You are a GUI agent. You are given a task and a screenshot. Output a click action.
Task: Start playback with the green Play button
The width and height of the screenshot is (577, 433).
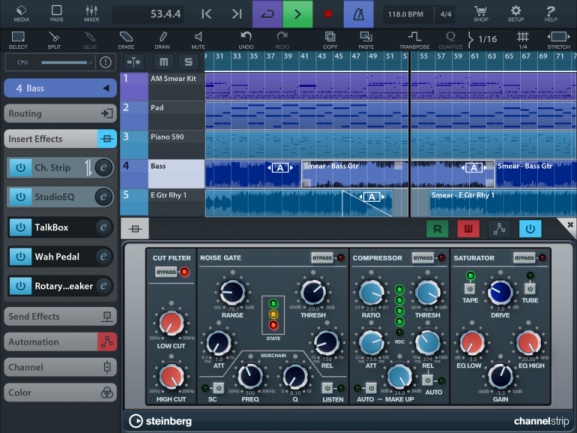297,14
